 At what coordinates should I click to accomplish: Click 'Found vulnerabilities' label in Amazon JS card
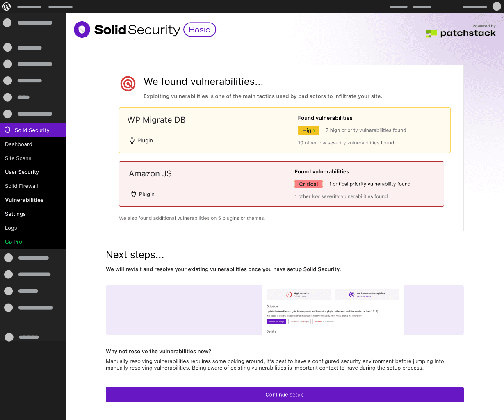(322, 171)
